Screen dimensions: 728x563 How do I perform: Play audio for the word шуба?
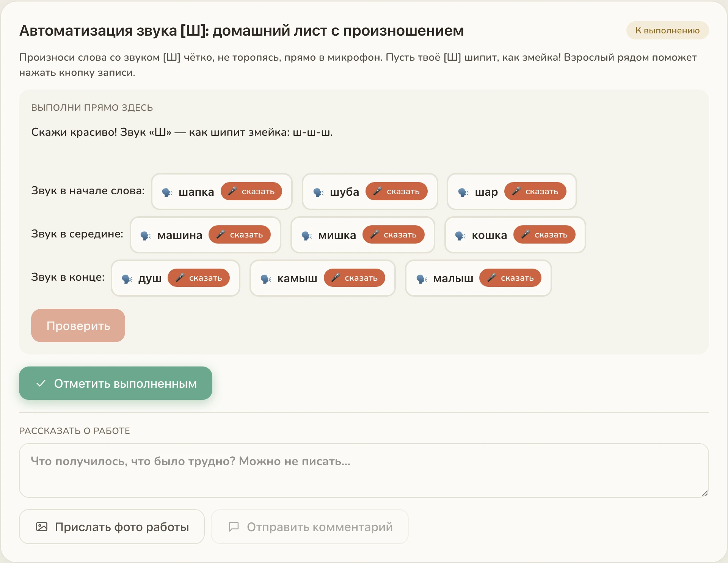coord(318,192)
